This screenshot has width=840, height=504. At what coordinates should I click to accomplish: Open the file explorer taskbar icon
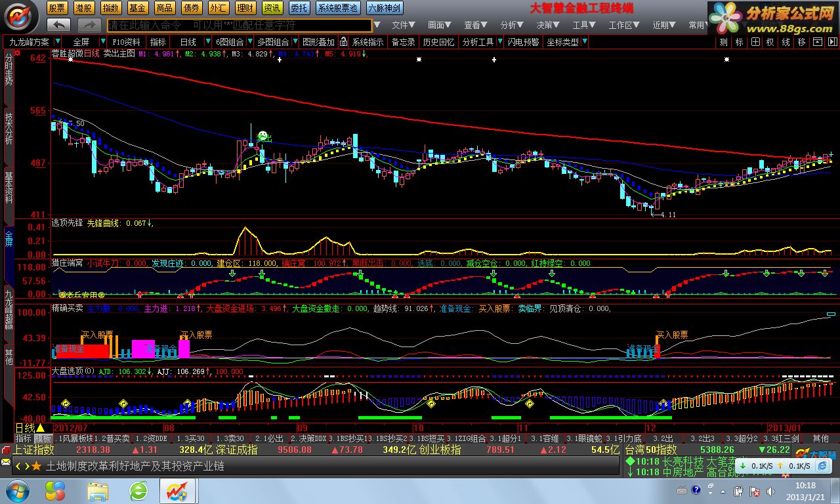tap(98, 490)
